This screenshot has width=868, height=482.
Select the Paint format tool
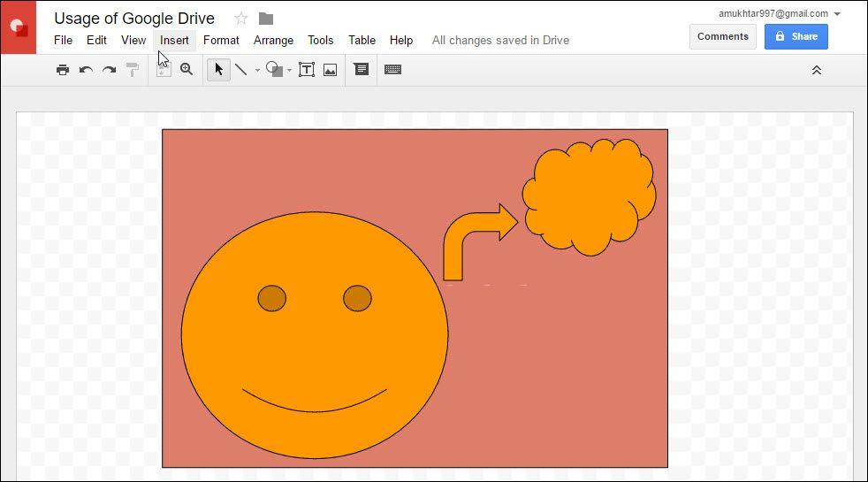coord(133,70)
